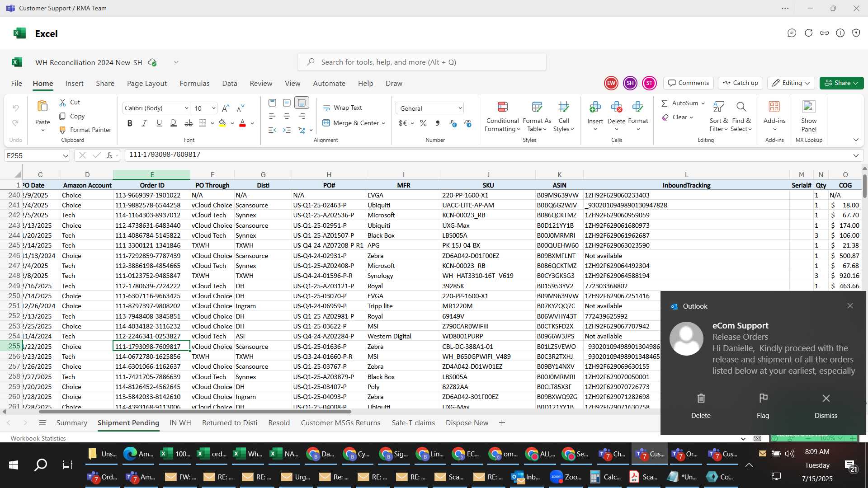Align text left
This screenshot has height=488, width=868.
click(x=272, y=116)
